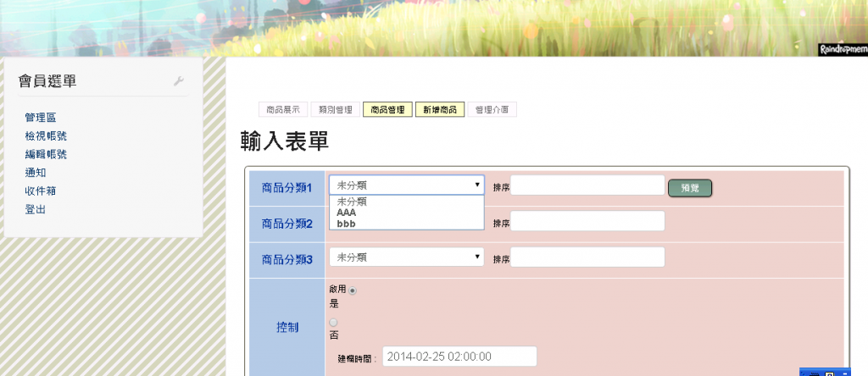Image resolution: width=868 pixels, height=376 pixels.
Task: Open the 管理介面 tab
Action: 492,109
